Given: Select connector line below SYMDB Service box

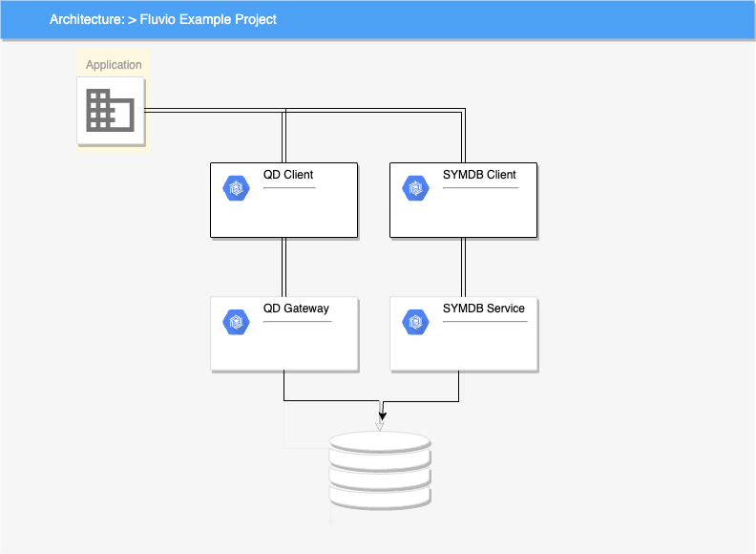Looking at the screenshot, I should 459,386.
